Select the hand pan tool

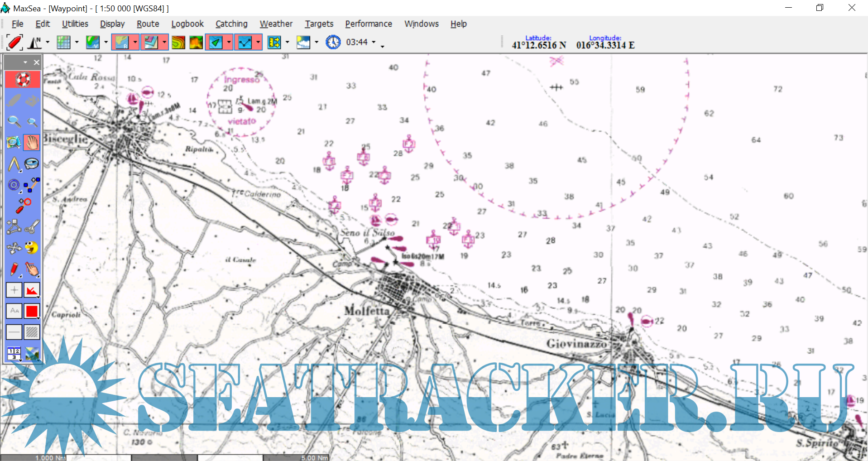click(x=32, y=143)
